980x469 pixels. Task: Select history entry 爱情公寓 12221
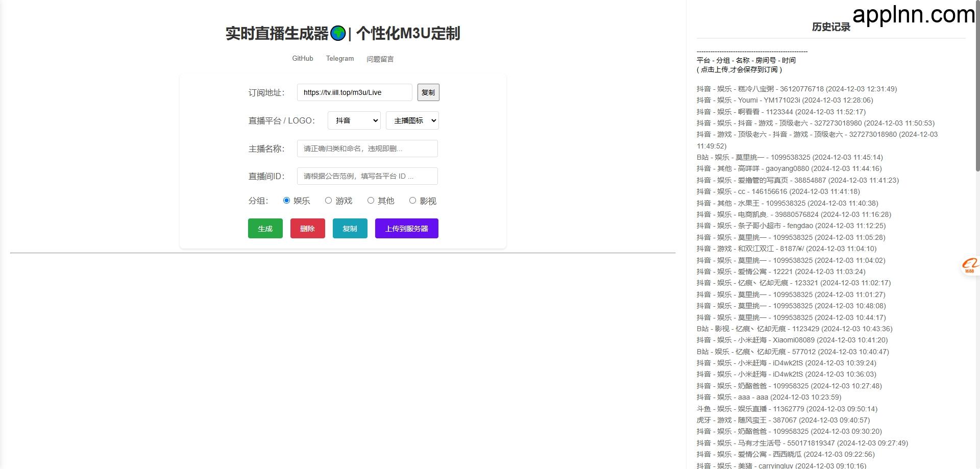pyautogui.click(x=781, y=271)
